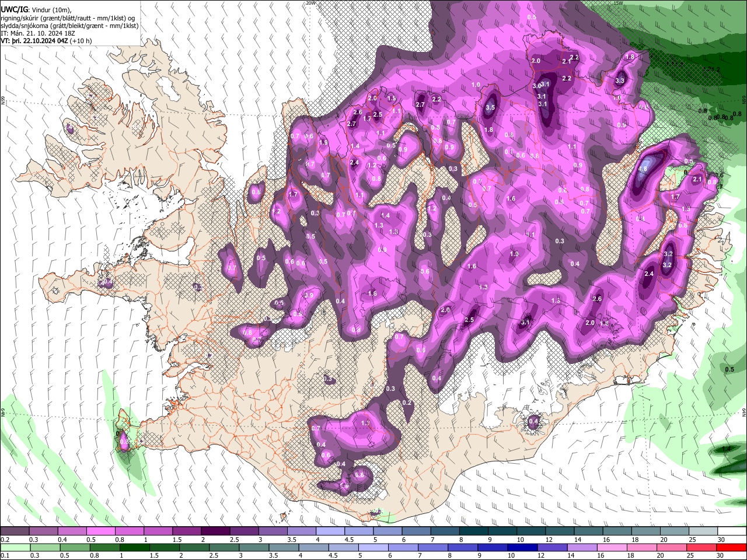Click the snow scale swatch starting at 1.5

(187, 531)
